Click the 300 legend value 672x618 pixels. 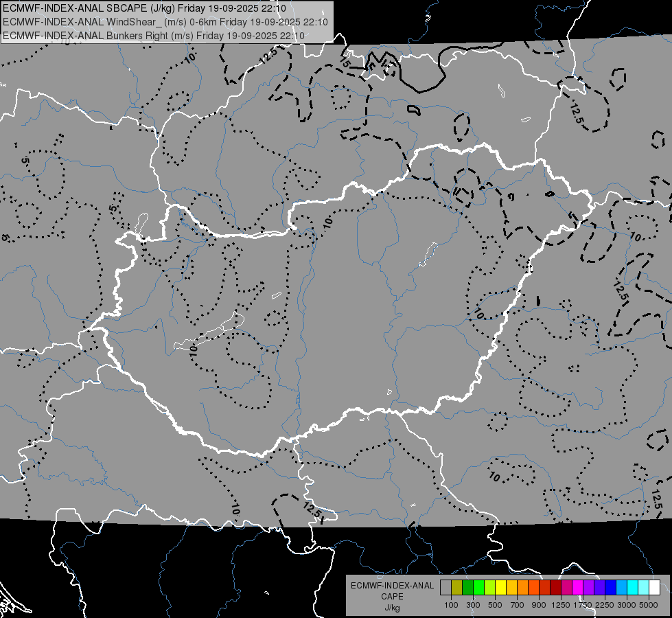[473, 605]
